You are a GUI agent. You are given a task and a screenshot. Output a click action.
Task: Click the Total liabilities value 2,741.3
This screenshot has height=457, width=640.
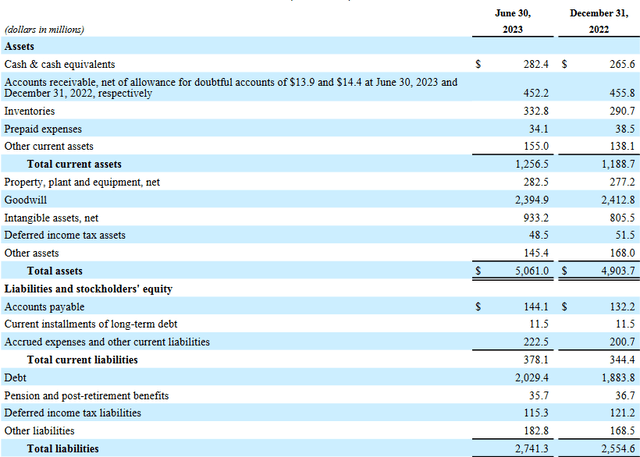(x=532, y=449)
